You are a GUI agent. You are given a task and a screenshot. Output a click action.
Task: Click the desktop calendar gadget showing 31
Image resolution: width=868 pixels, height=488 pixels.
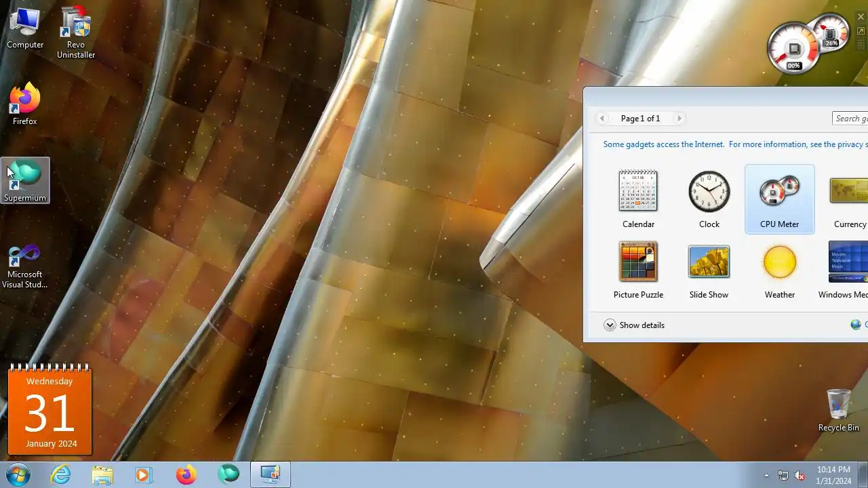[x=50, y=410]
